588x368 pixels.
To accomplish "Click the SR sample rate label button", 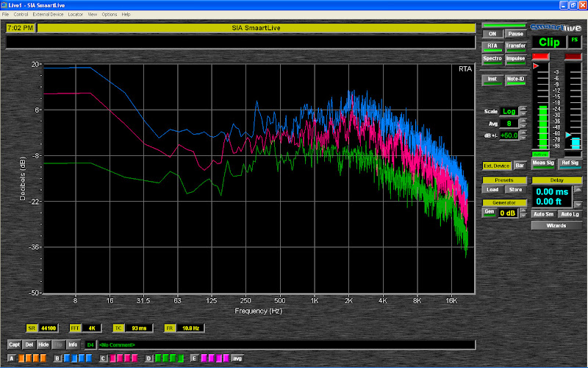I will (x=32, y=328).
